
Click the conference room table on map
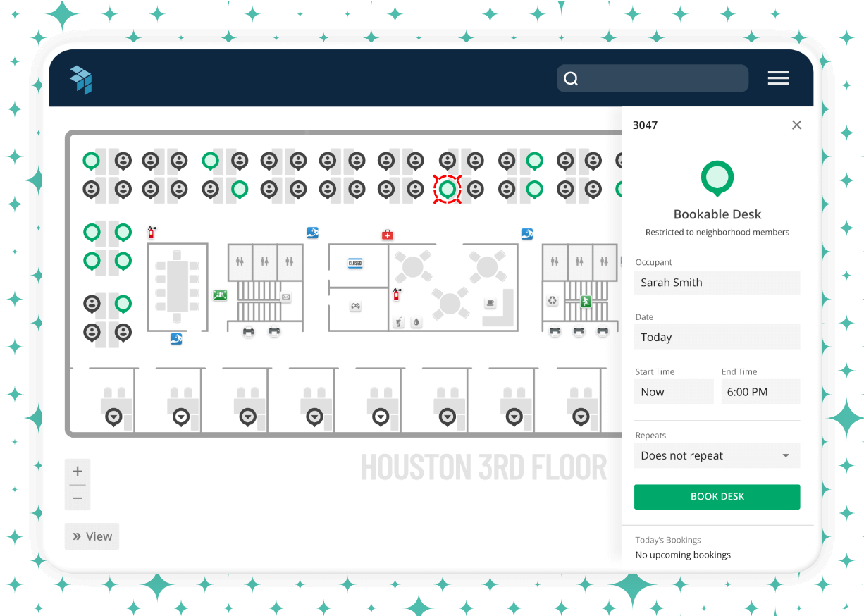tap(178, 287)
